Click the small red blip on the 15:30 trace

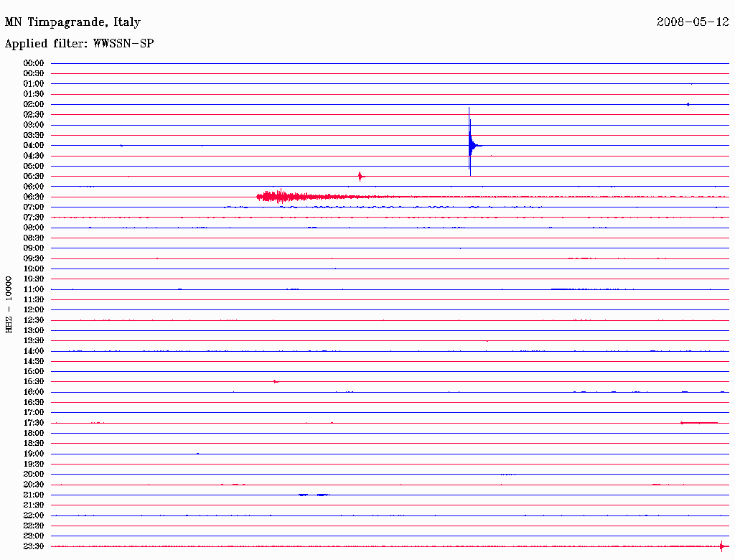276,381
